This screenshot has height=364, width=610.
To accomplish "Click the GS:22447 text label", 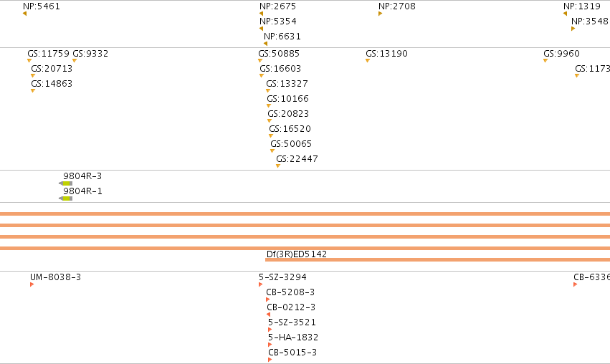I will coord(297,158).
